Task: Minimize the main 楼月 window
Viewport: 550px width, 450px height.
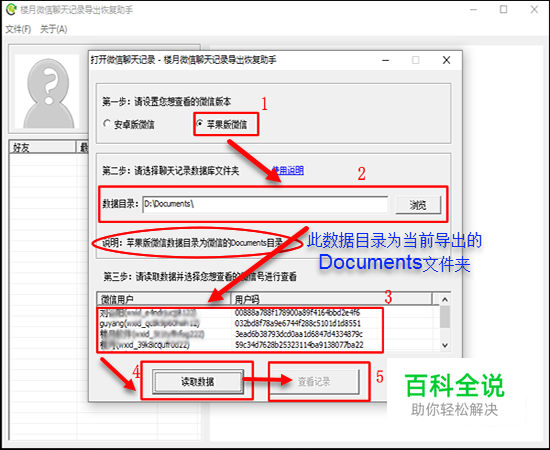Action: (473, 9)
